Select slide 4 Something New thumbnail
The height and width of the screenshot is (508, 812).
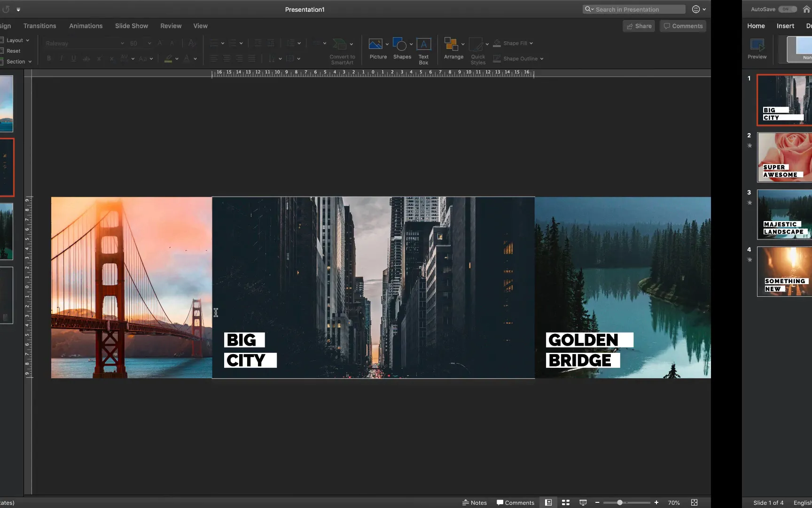tap(785, 271)
